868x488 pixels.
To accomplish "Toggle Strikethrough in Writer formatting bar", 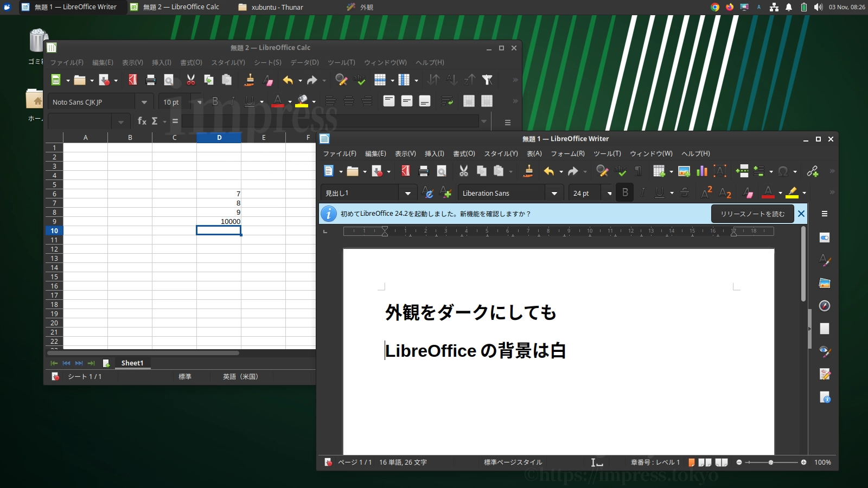I will point(685,192).
